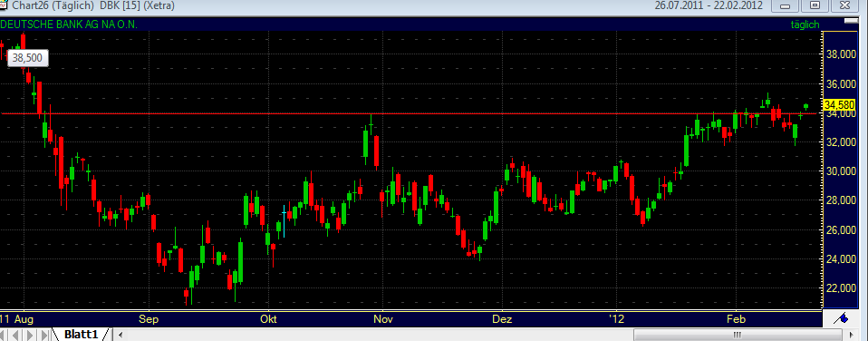Click the 36,000 price axis label

click(841, 84)
